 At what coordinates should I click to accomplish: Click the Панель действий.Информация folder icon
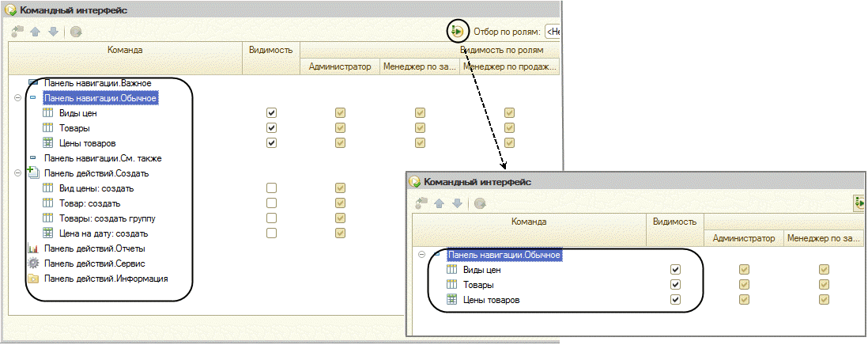pos(33,279)
